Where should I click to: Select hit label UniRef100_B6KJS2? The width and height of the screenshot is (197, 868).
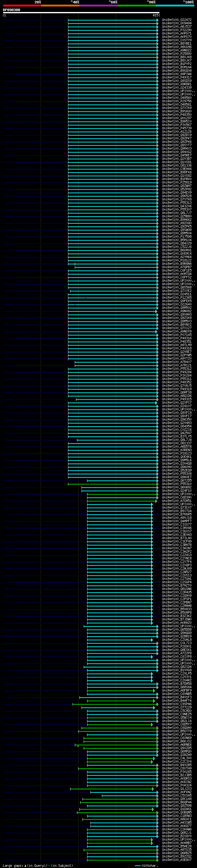coord(177,741)
